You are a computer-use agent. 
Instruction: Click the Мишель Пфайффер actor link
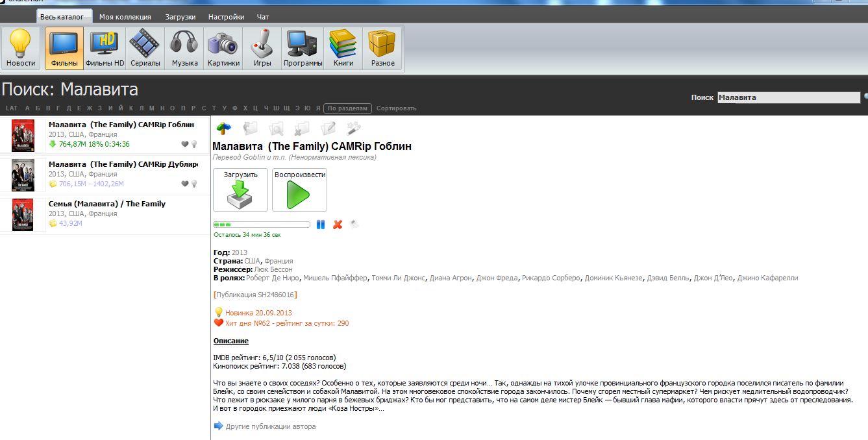pos(336,278)
